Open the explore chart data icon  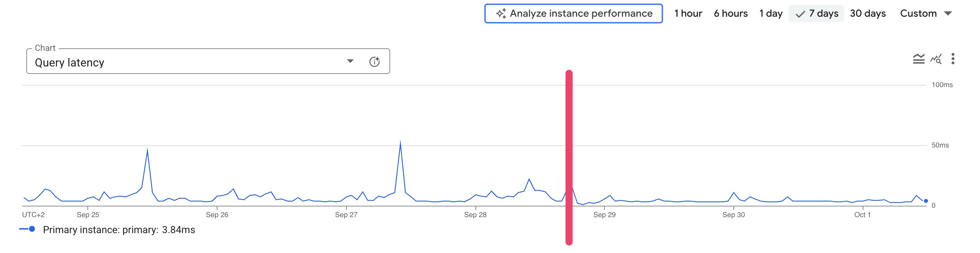pyautogui.click(x=936, y=59)
